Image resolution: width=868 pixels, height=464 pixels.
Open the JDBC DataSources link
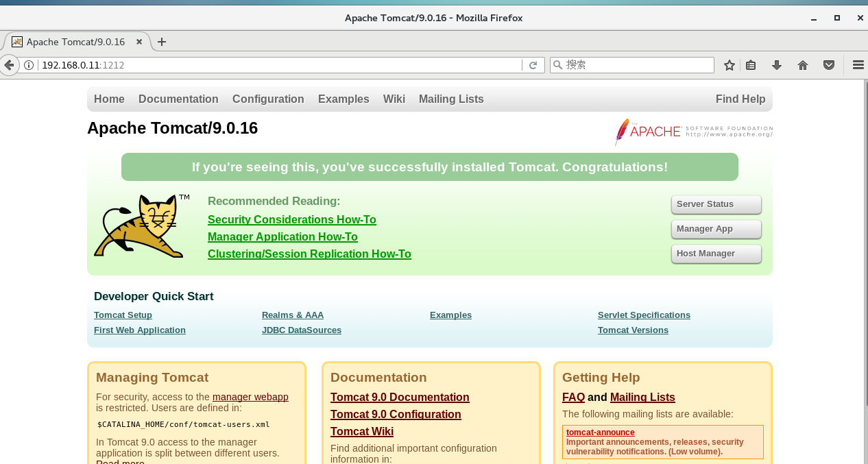[x=302, y=330]
